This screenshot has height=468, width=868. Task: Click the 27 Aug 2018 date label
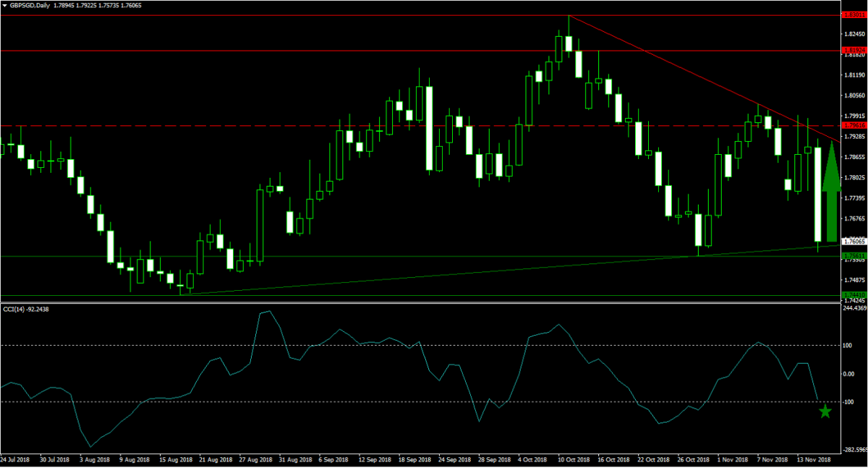[254, 459]
